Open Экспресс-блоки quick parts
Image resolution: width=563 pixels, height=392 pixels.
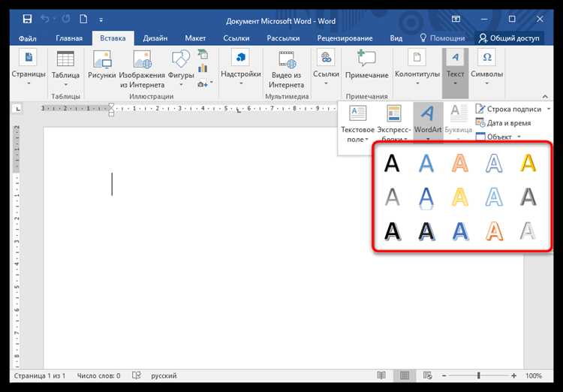(x=394, y=124)
